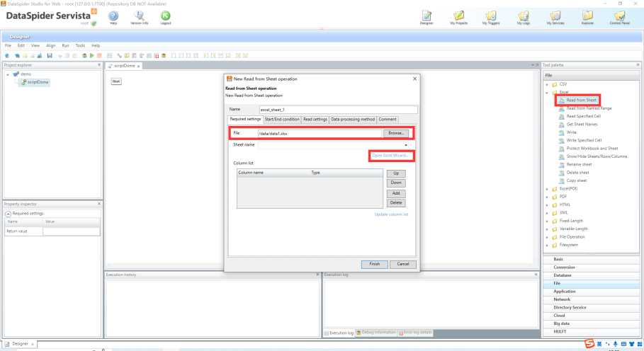Open the File menu
This screenshot has height=351, width=644.
8,45
